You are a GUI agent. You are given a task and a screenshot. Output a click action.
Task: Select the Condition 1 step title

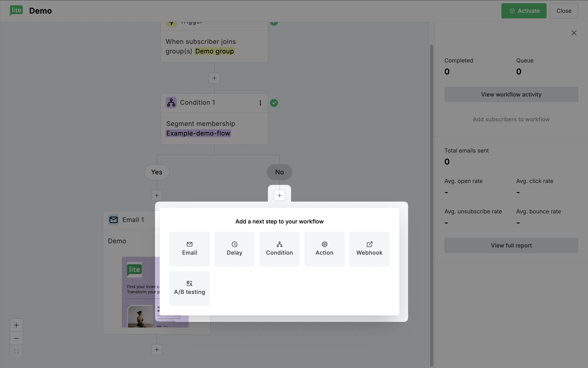click(197, 103)
